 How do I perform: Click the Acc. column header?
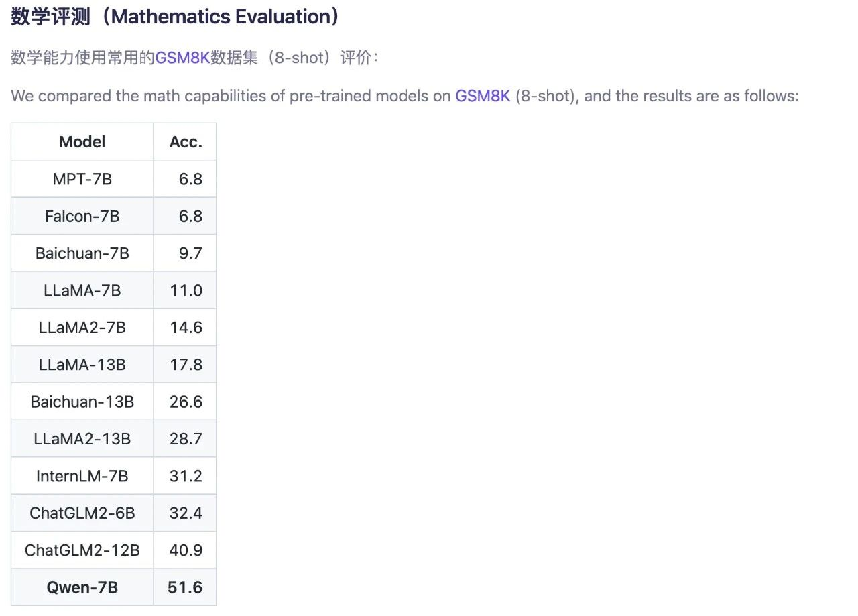[186, 142]
